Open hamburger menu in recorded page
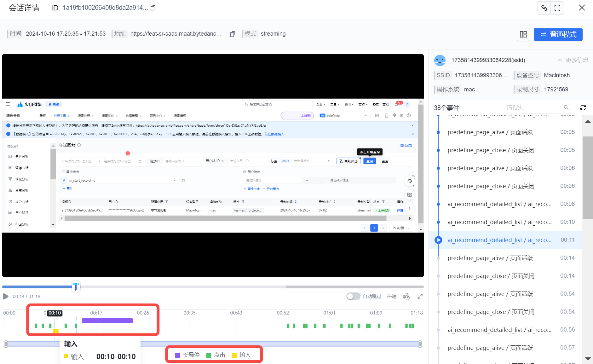593x364 pixels. click(8, 104)
